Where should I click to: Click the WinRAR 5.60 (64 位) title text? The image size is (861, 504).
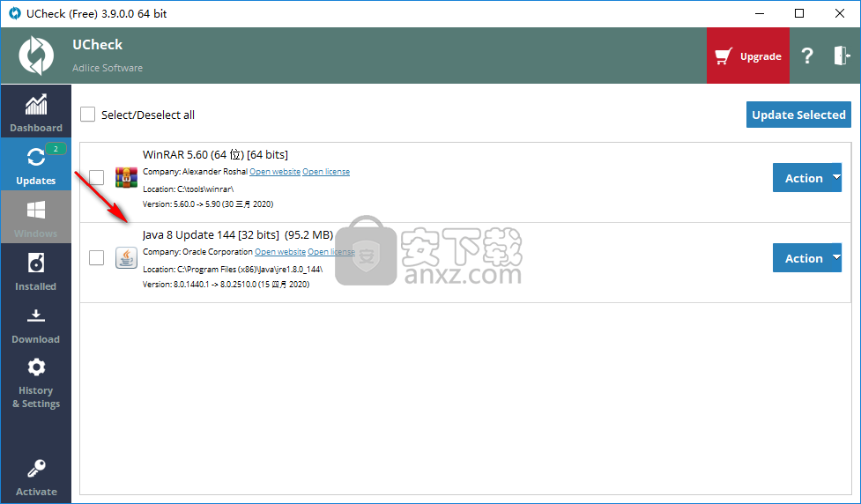215,155
